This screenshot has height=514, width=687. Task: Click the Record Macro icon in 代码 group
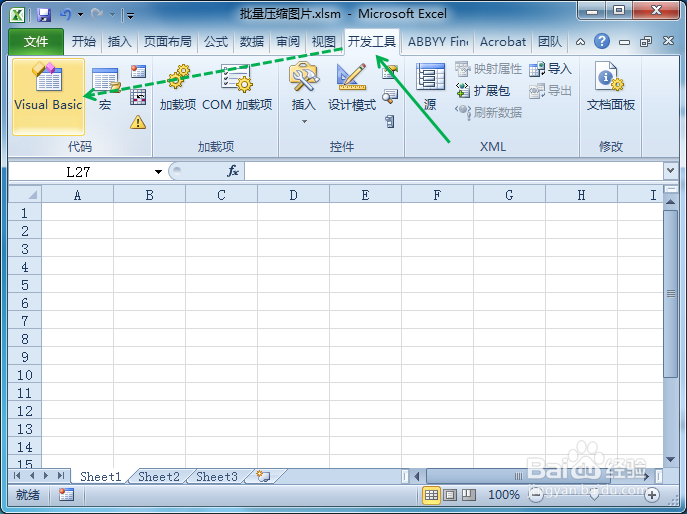click(138, 71)
